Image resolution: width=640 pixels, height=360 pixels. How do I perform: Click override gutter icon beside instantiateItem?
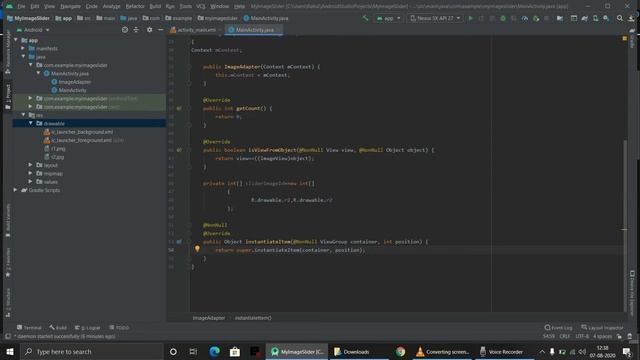179,242
